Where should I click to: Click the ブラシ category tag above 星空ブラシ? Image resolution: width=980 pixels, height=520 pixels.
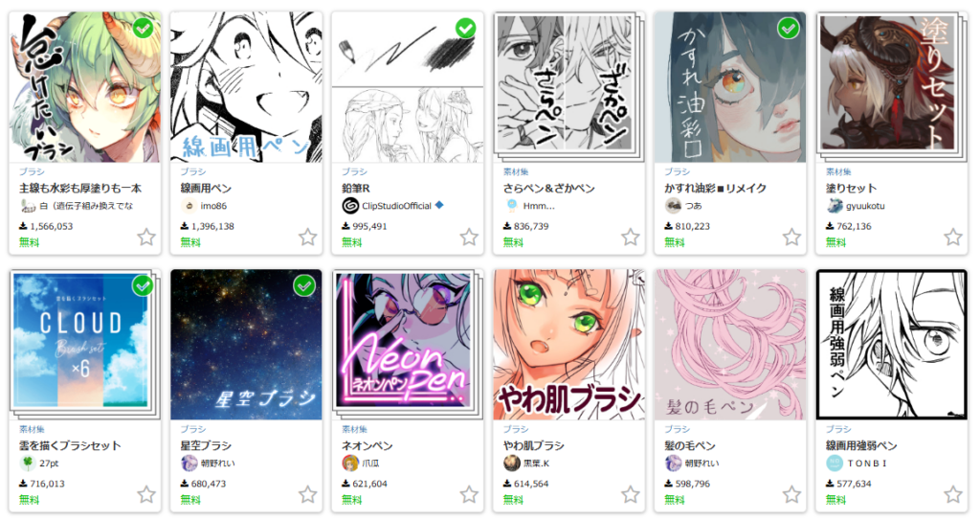tap(193, 429)
